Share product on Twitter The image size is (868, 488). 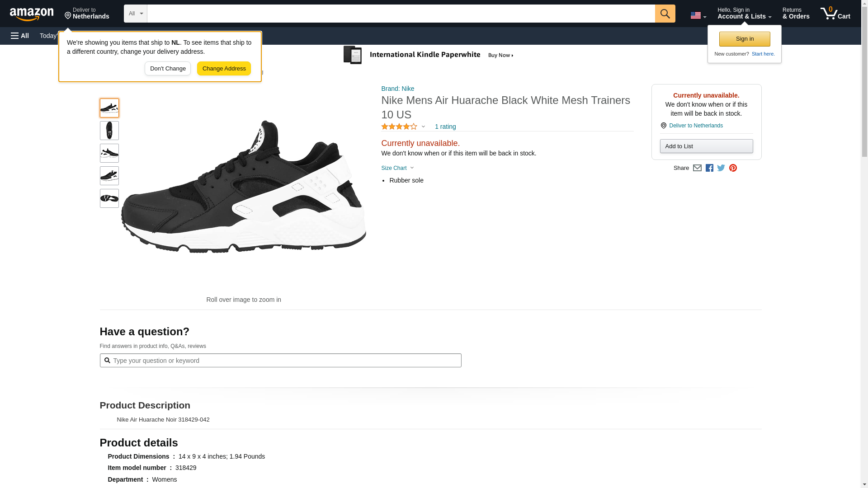(x=721, y=168)
